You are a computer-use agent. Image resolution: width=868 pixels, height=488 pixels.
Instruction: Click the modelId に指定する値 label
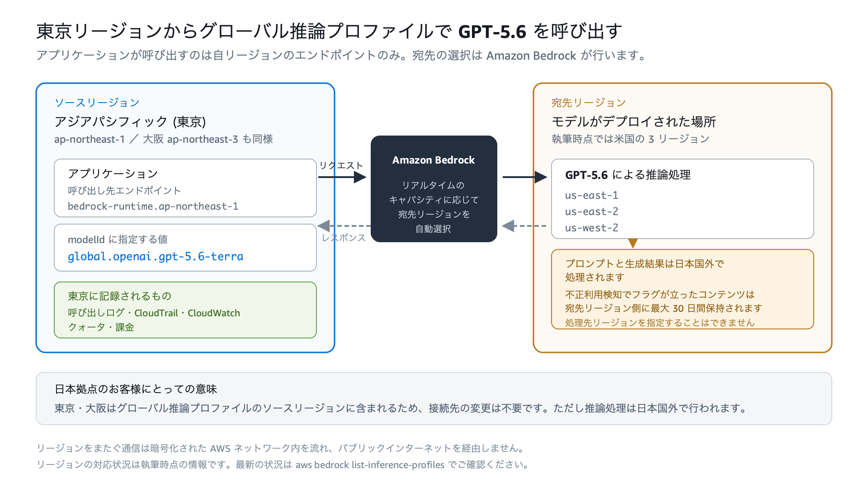point(118,239)
